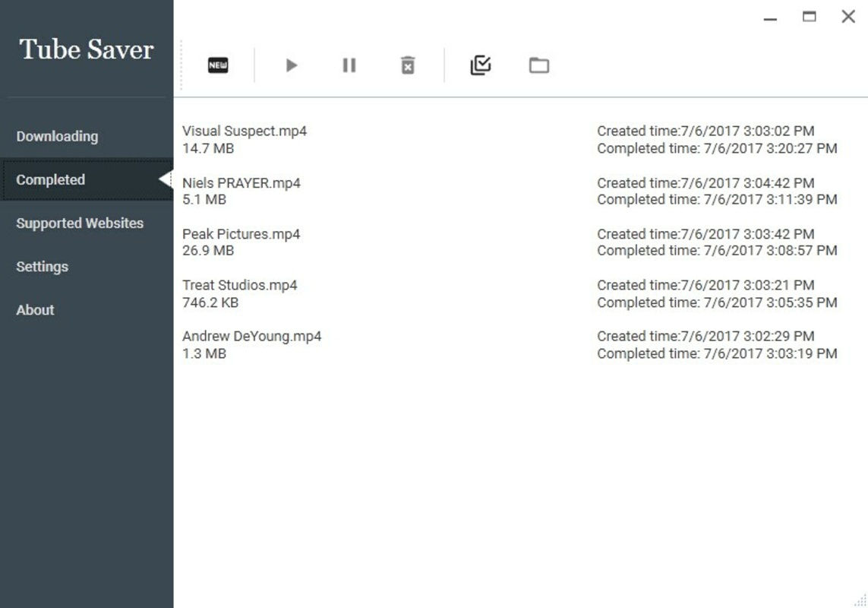Close the Tube Saver window
Image resolution: width=868 pixels, height=608 pixels.
click(x=848, y=17)
